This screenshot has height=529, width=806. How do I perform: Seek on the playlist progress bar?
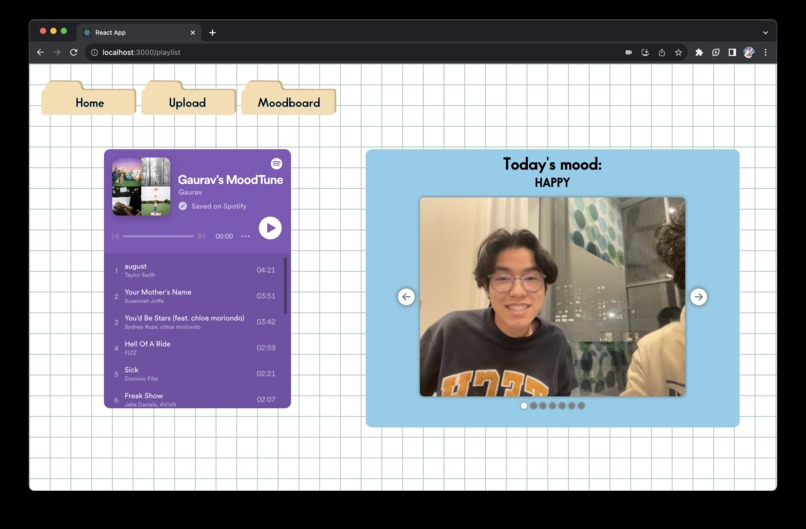pyautogui.click(x=158, y=236)
